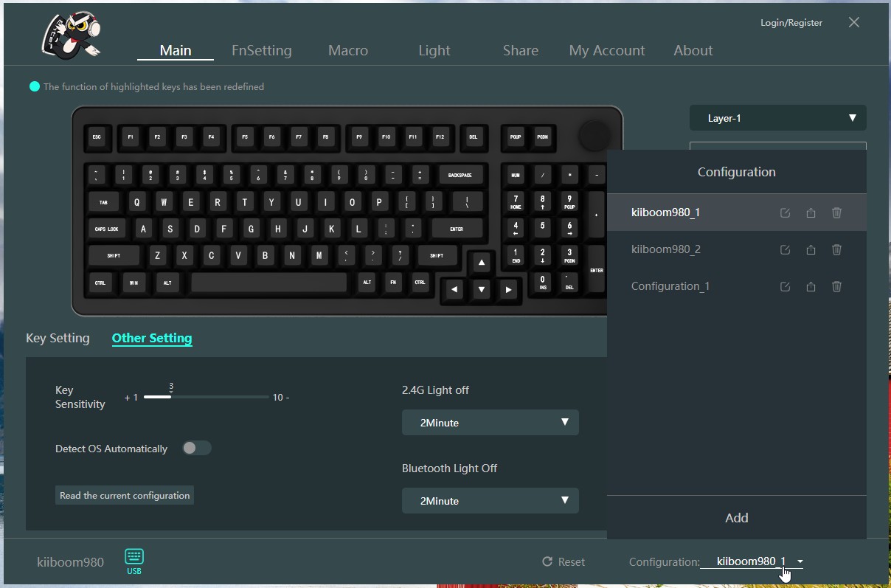This screenshot has width=891, height=588.
Task: Adjust the Key Sensitivity slider
Action: pyautogui.click(x=207, y=397)
